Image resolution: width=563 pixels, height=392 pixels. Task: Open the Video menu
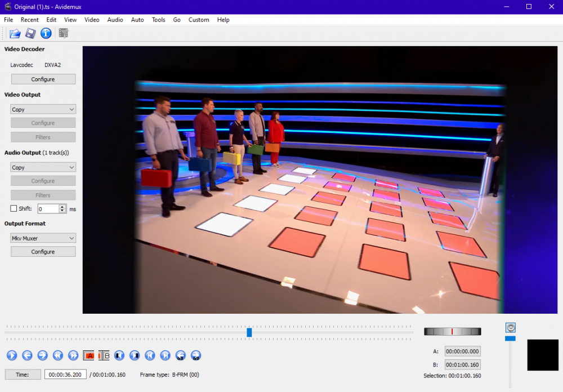tap(92, 20)
